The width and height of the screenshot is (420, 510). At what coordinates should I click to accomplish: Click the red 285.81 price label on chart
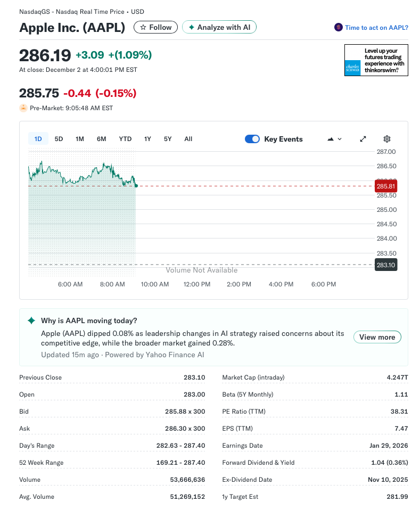click(385, 186)
